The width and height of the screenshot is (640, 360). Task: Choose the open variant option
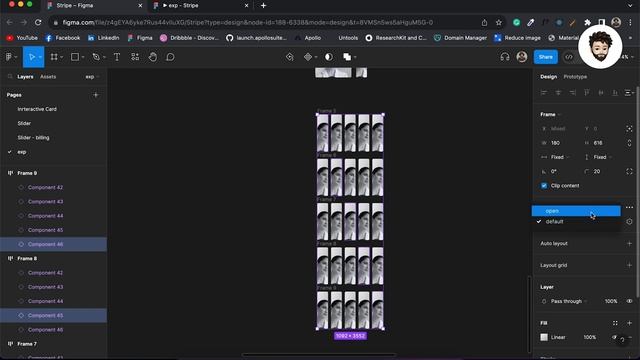(x=576, y=211)
